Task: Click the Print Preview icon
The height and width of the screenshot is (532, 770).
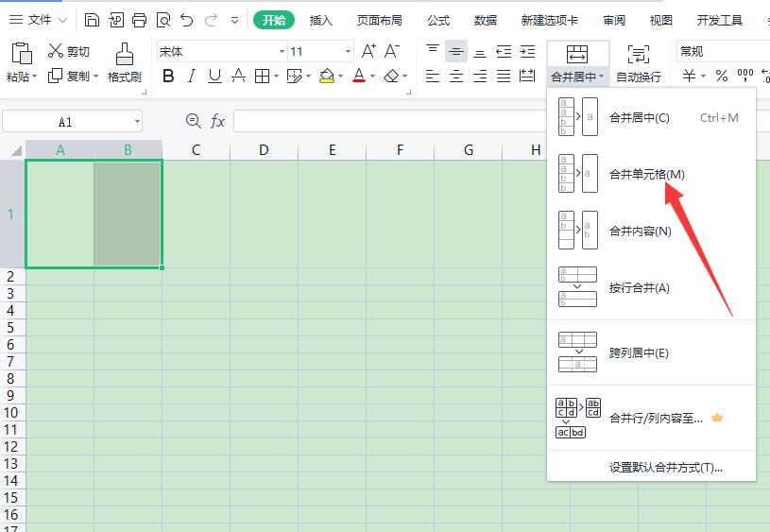Action: coord(163,20)
